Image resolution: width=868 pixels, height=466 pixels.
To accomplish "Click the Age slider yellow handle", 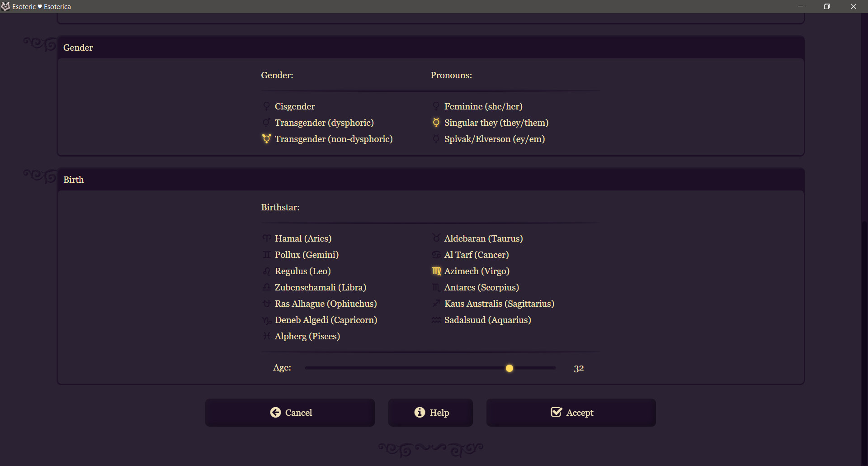I will tap(509, 368).
